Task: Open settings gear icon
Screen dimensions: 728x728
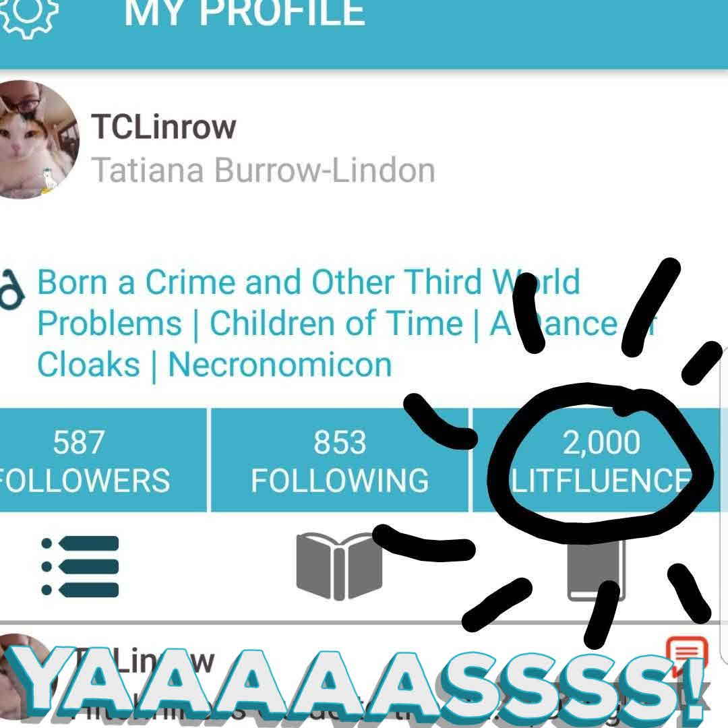Action: [28, 14]
